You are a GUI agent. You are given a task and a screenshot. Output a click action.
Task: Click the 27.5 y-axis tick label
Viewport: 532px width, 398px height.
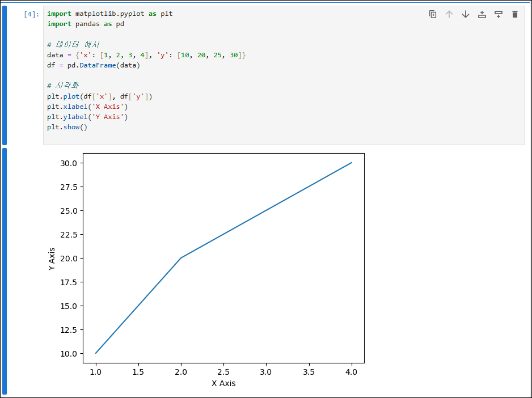tap(69, 187)
